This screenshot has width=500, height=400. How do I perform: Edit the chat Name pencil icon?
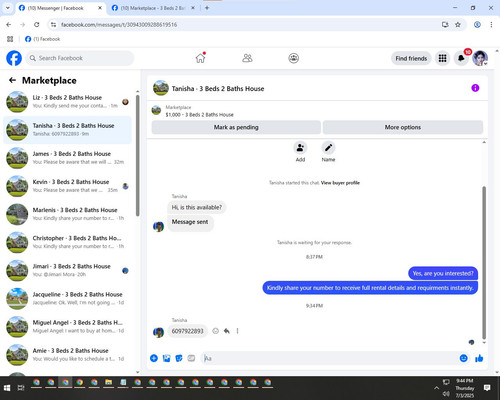(x=328, y=148)
